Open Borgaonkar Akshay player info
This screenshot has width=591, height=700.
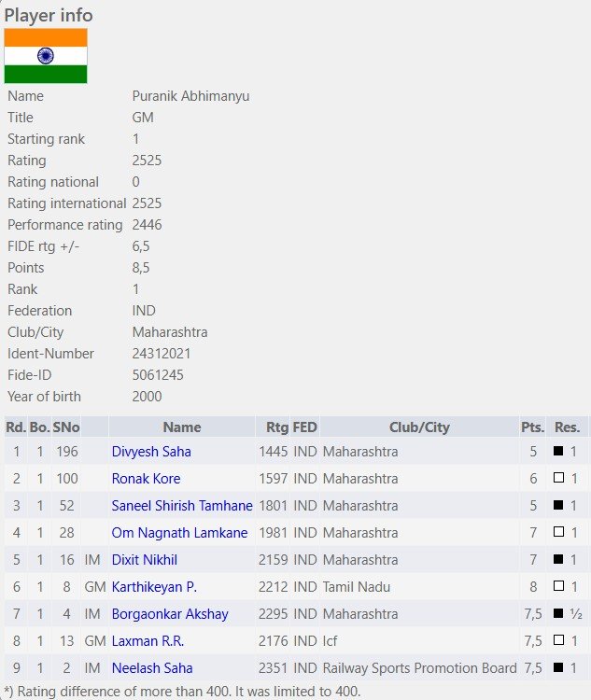[x=170, y=614]
